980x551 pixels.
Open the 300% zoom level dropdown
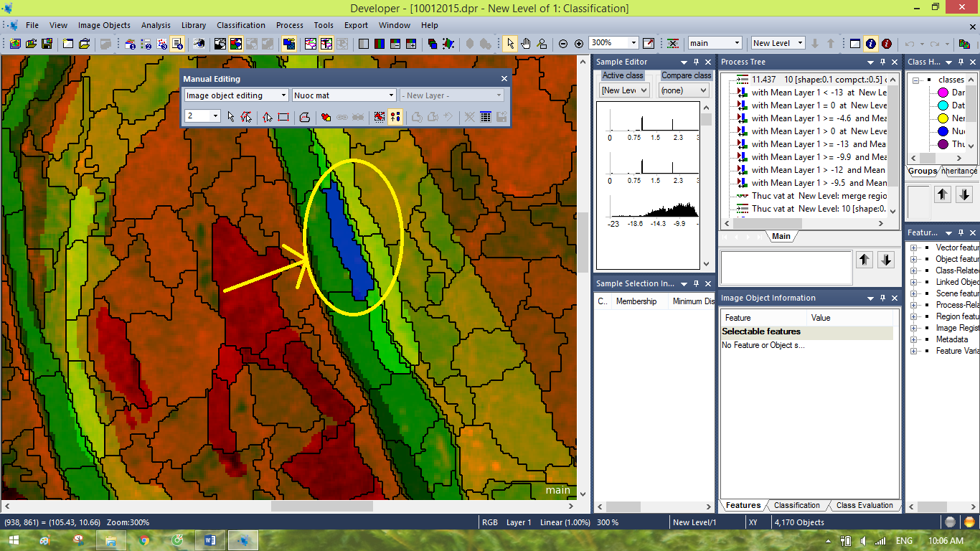[x=633, y=43]
